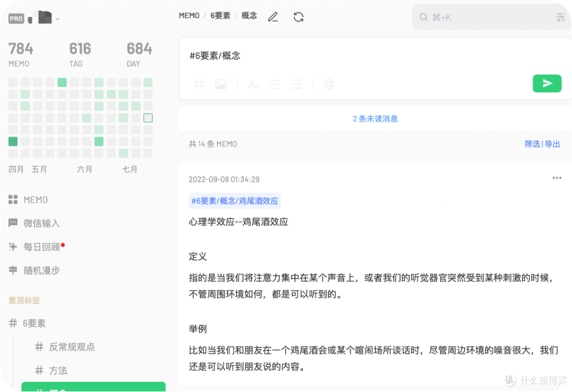Click the @ mention icon
The image size is (572, 392).
(329, 84)
